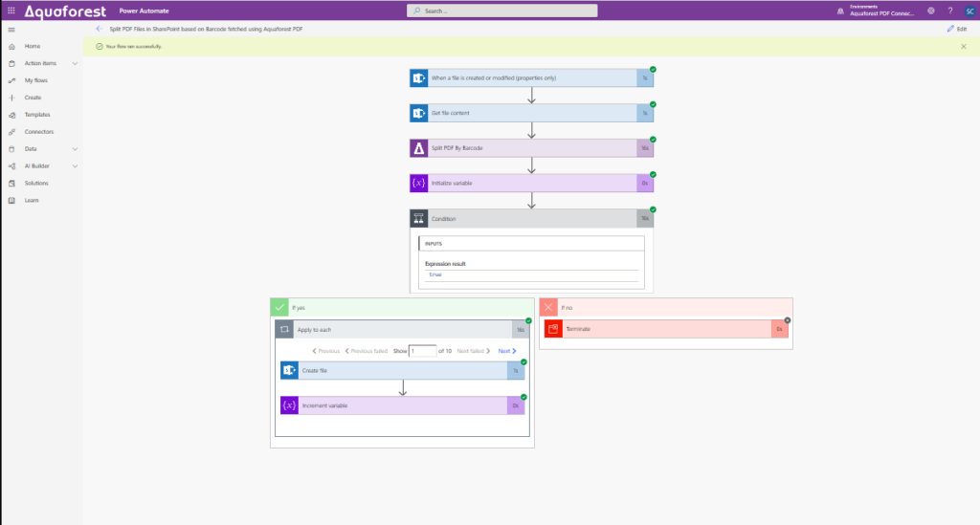Click the Settings gear icon
Image resolution: width=980 pixels, height=525 pixels.
click(931, 11)
